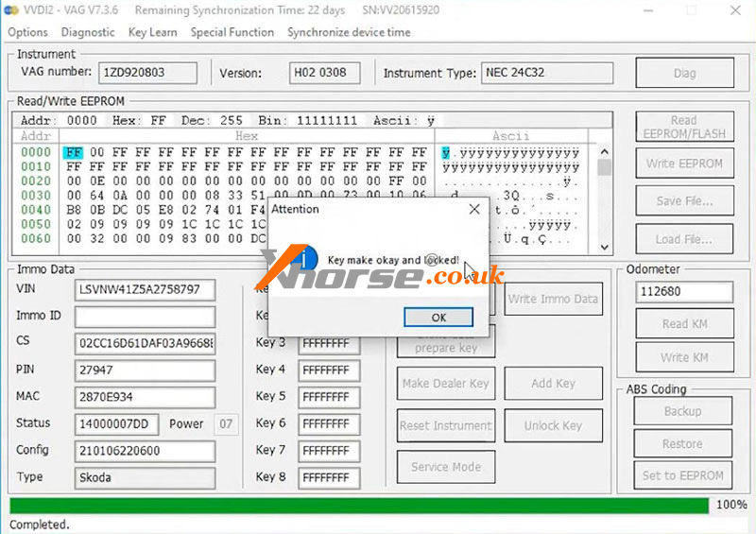The image size is (756, 534).
Task: Click the Diag button
Action: pyautogui.click(x=684, y=73)
